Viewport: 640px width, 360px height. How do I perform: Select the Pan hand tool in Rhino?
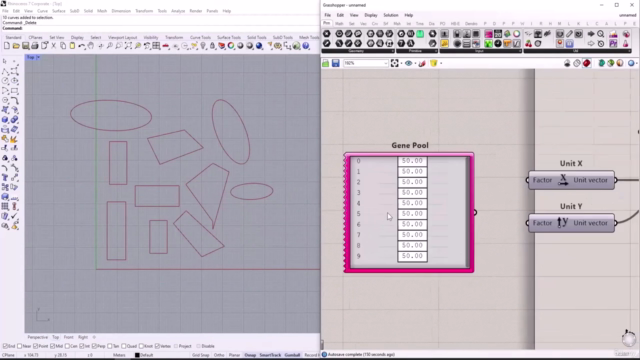pos(91,46)
